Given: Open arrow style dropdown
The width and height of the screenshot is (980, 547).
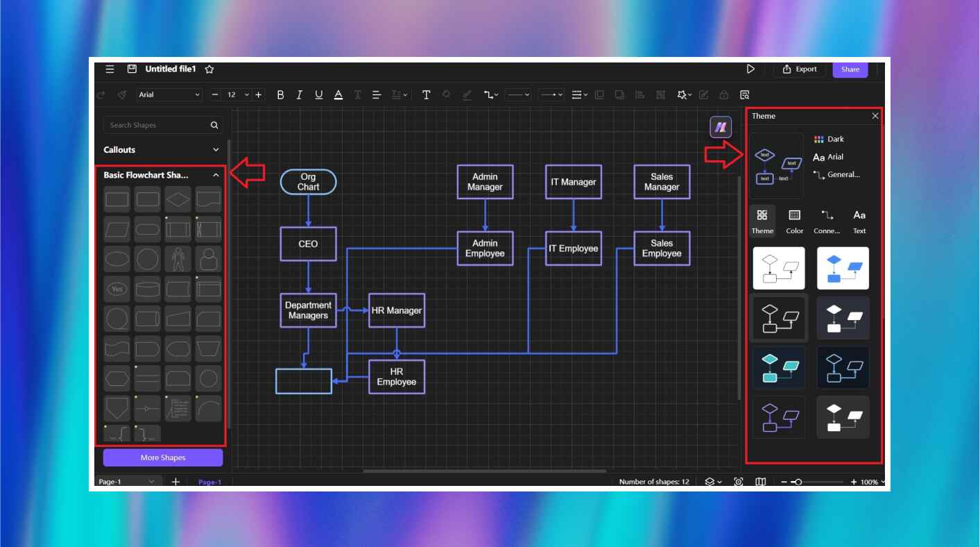Looking at the screenshot, I should 551,94.
